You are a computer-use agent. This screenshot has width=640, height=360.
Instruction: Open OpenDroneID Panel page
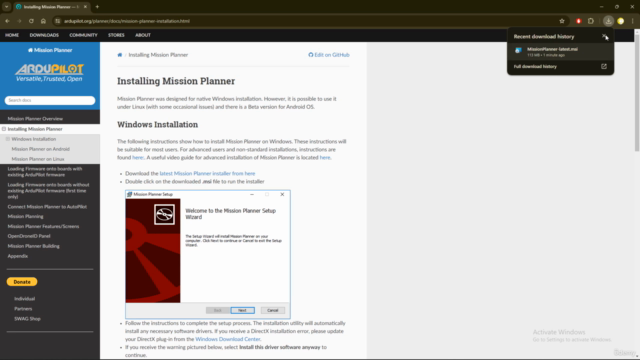[x=29, y=236]
